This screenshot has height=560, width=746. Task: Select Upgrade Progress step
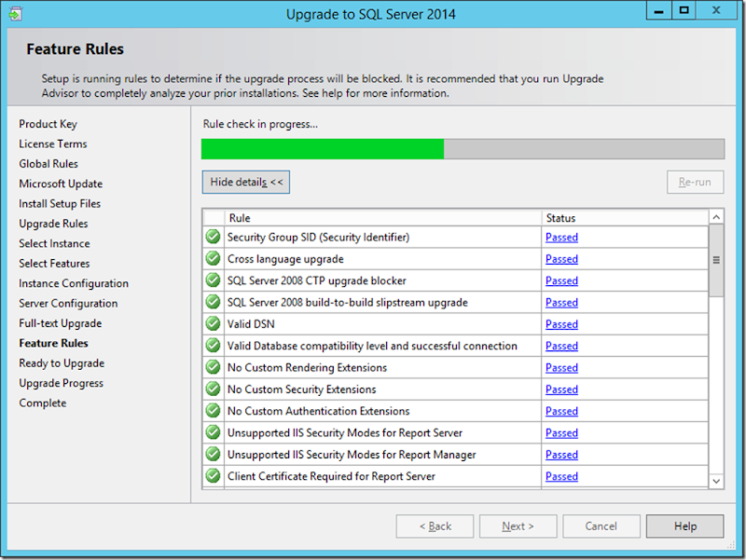click(61, 383)
